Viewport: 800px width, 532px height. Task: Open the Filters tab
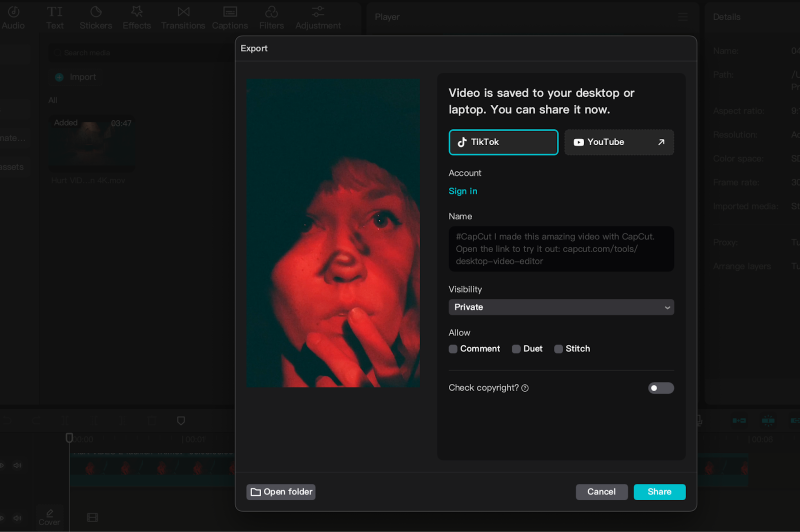[x=271, y=17]
